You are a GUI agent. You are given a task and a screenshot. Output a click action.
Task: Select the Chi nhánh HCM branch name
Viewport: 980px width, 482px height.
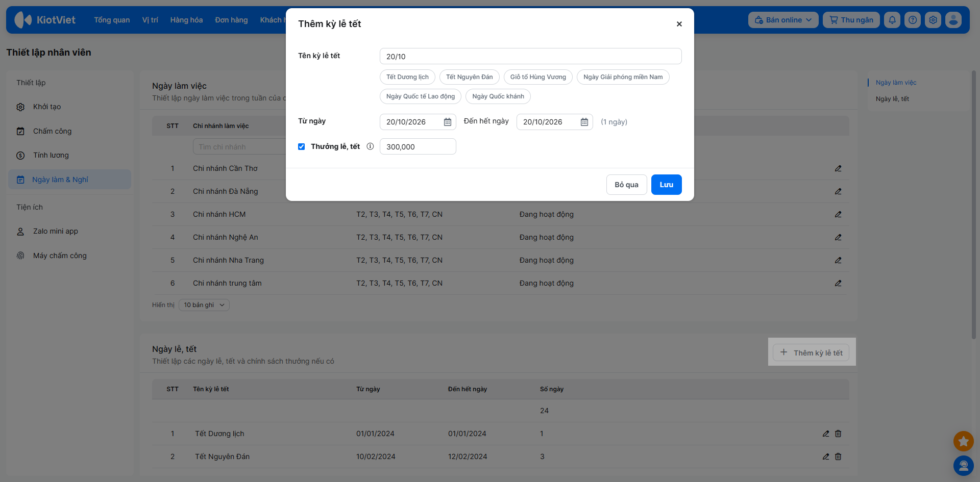(x=219, y=214)
